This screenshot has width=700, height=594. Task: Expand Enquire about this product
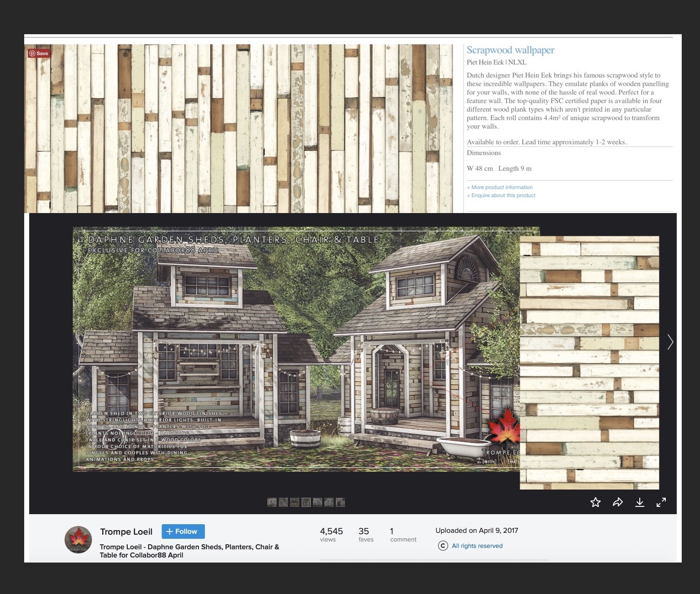click(x=501, y=195)
